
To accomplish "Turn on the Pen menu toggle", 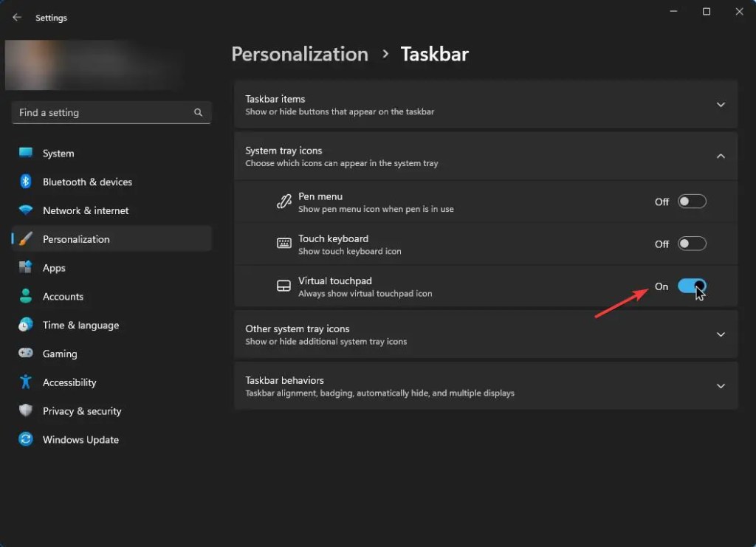I will (692, 202).
